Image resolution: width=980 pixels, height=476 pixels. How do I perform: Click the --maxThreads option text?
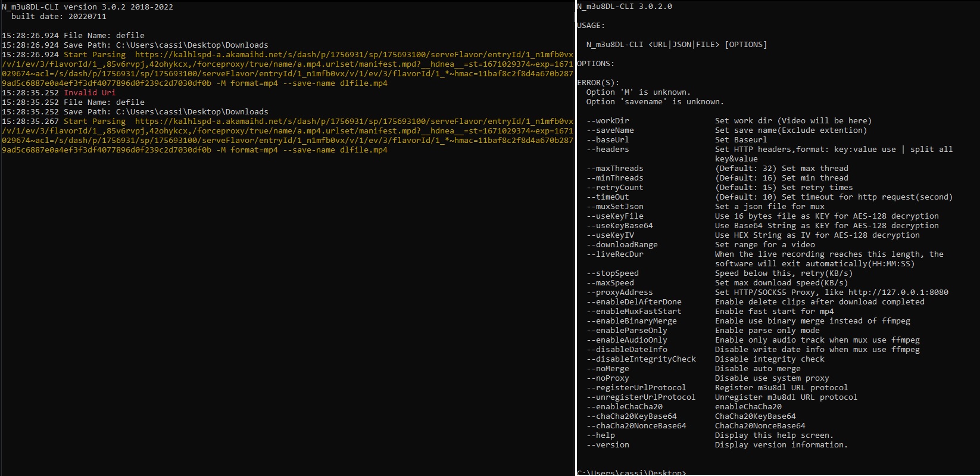tap(614, 168)
